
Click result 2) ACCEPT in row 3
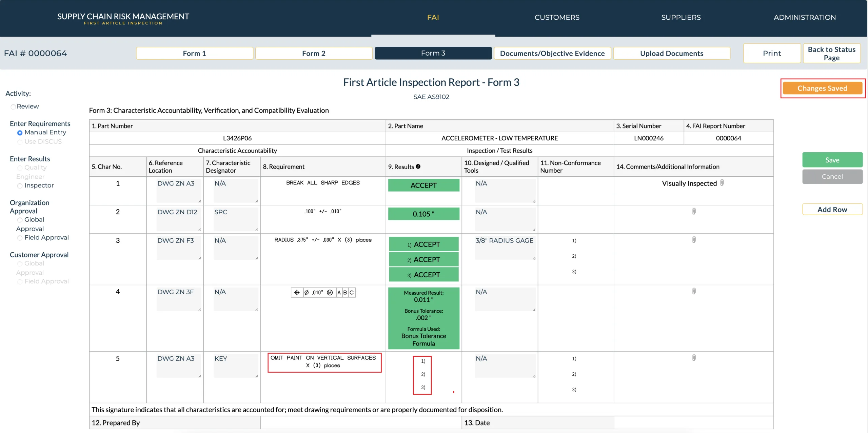coord(423,259)
